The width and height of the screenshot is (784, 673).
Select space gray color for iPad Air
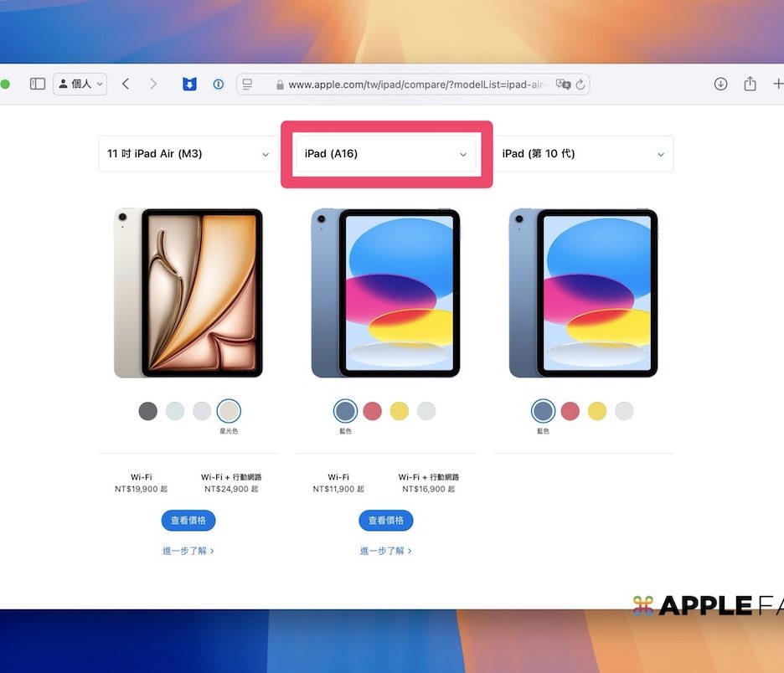148,411
